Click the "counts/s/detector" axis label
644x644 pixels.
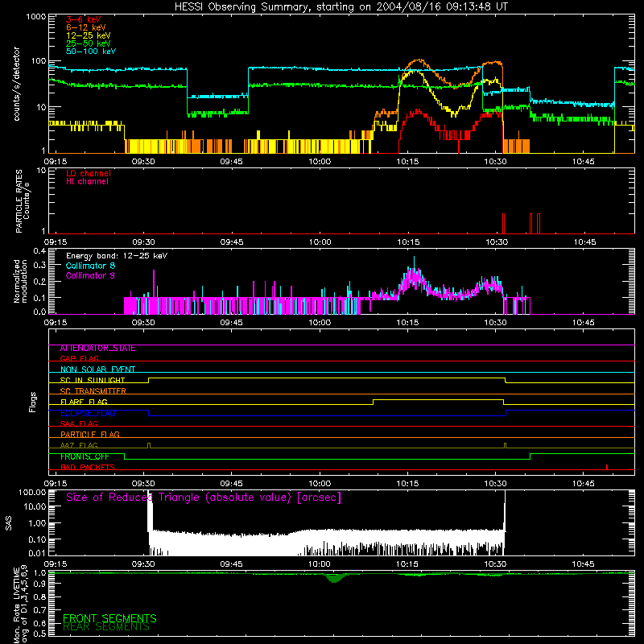(x=16, y=84)
